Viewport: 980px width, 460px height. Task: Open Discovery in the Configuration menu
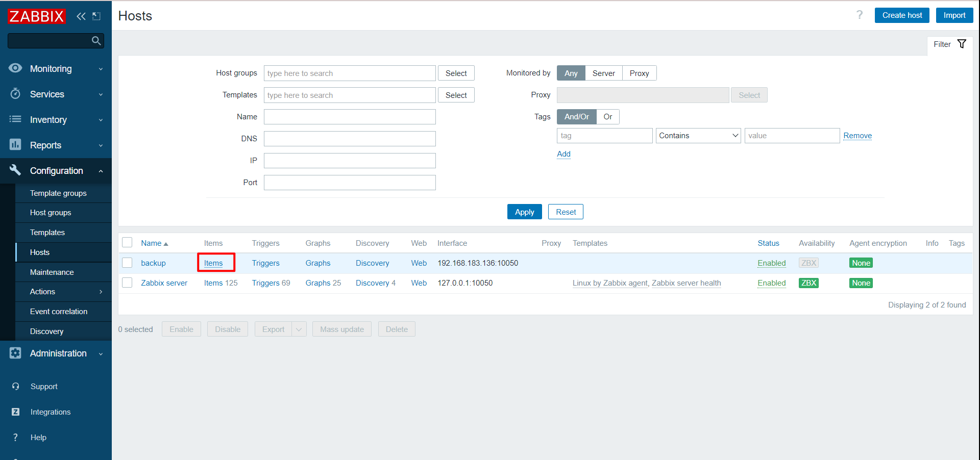(46, 331)
